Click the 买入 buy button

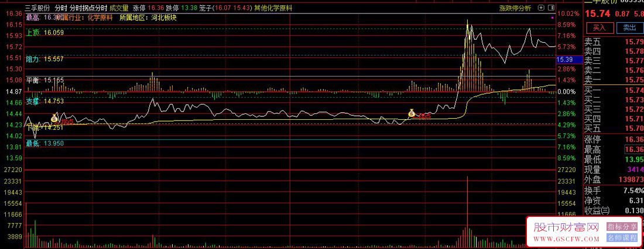[x=600, y=27]
